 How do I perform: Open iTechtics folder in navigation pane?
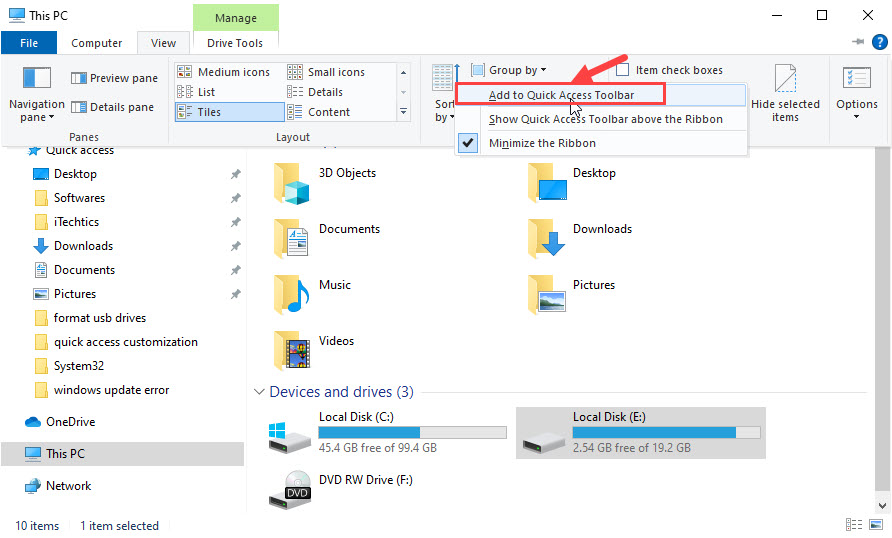pos(76,221)
